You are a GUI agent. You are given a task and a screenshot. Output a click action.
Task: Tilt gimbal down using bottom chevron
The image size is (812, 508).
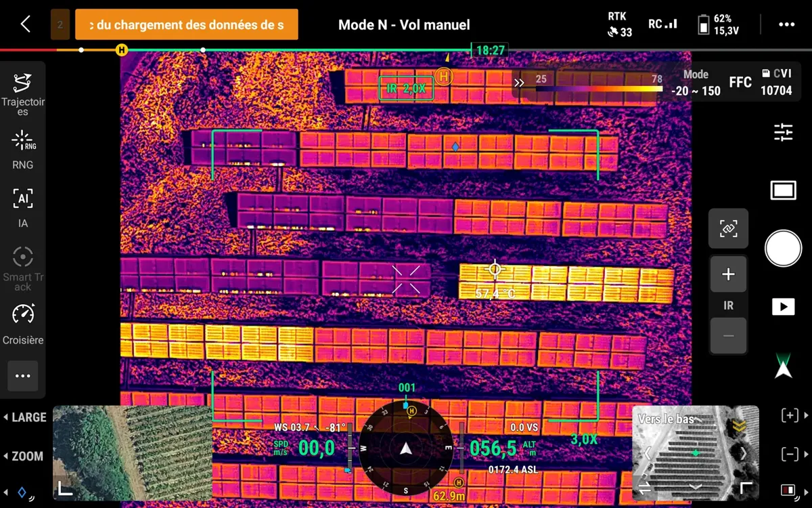[x=696, y=487]
